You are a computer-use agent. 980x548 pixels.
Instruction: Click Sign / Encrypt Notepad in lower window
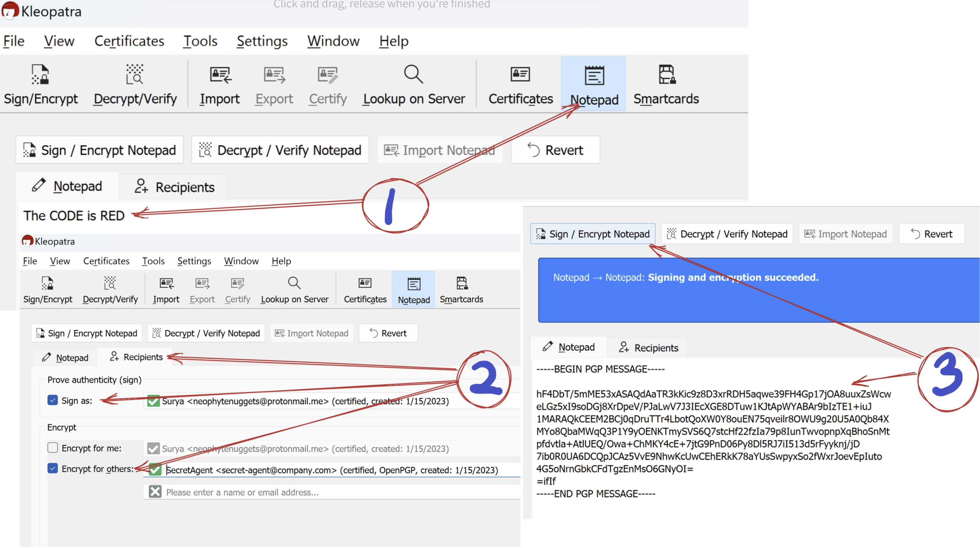point(87,333)
